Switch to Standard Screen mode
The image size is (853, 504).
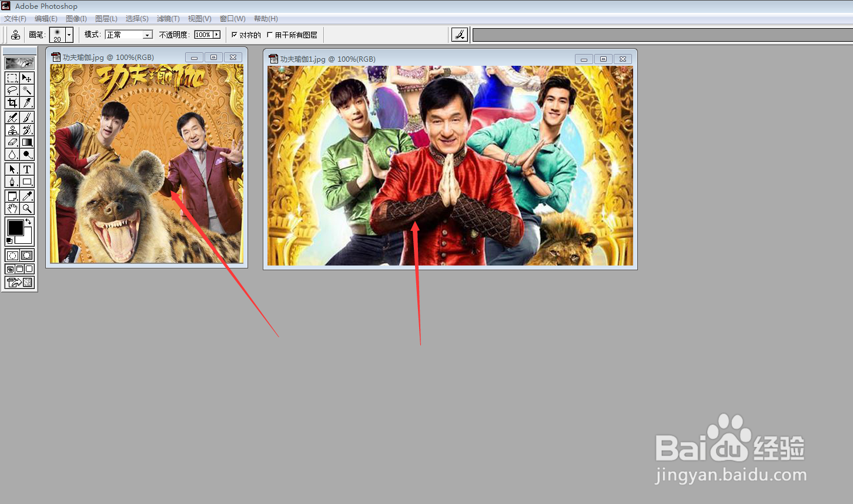[x=10, y=269]
